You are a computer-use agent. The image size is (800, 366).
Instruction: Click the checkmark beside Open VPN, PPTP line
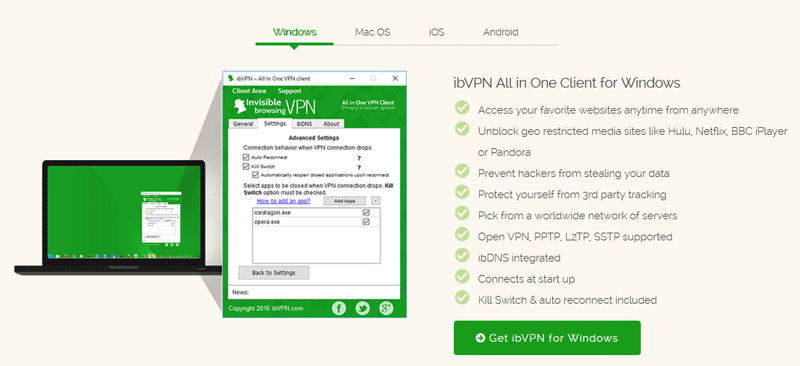coord(462,234)
